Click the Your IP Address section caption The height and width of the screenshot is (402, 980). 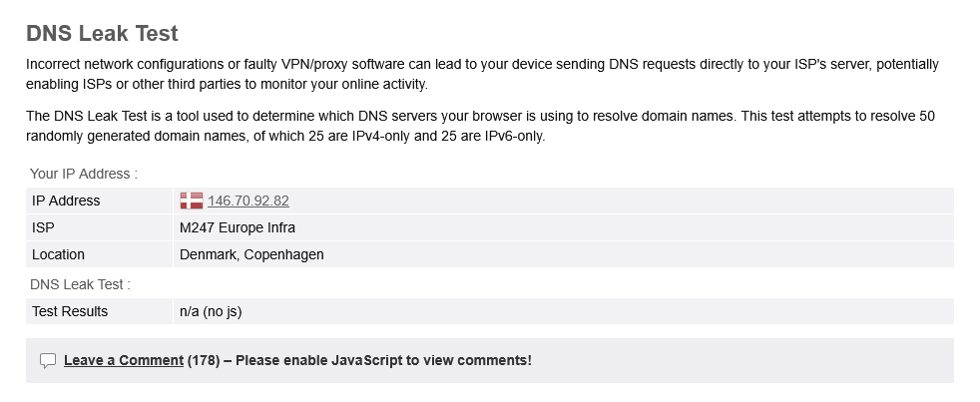(x=84, y=174)
